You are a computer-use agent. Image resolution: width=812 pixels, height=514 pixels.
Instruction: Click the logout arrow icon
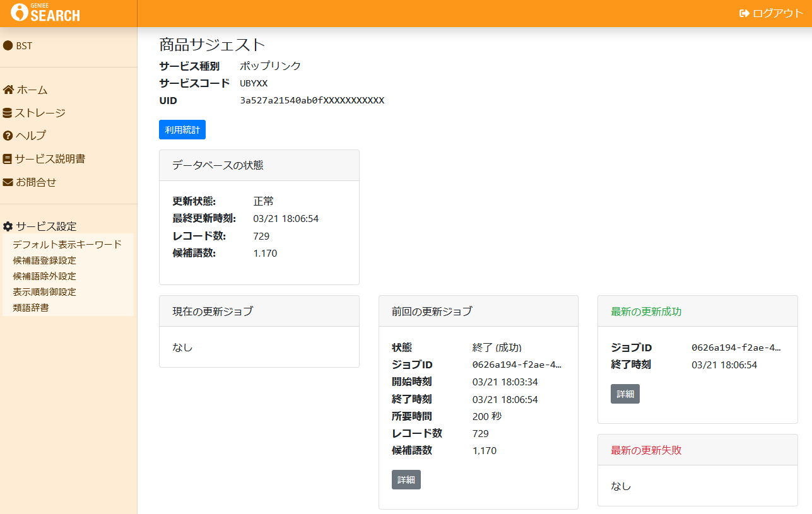pos(744,13)
